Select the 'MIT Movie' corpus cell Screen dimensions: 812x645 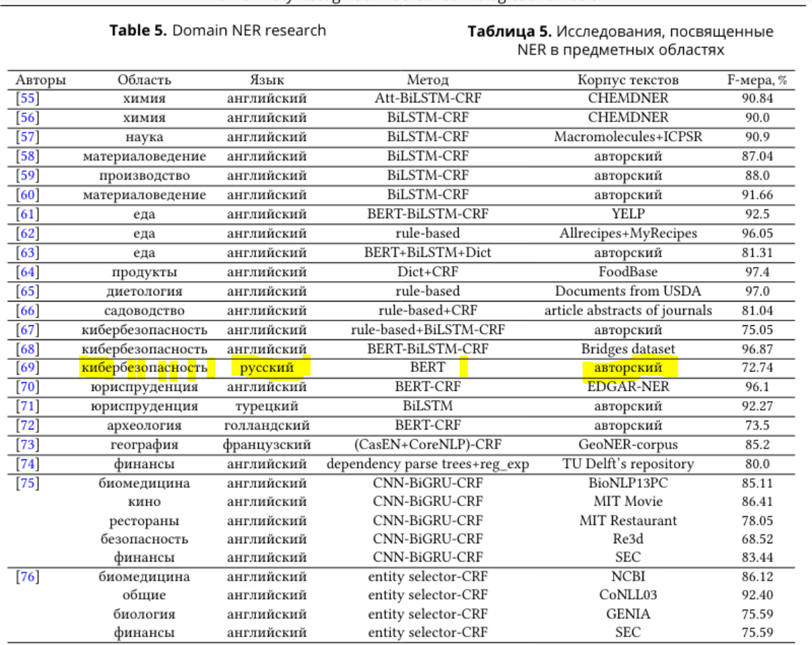tap(628, 501)
